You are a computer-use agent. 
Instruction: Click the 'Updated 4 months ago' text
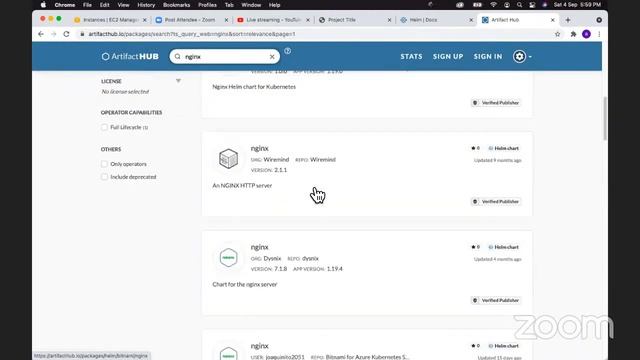(x=498, y=259)
